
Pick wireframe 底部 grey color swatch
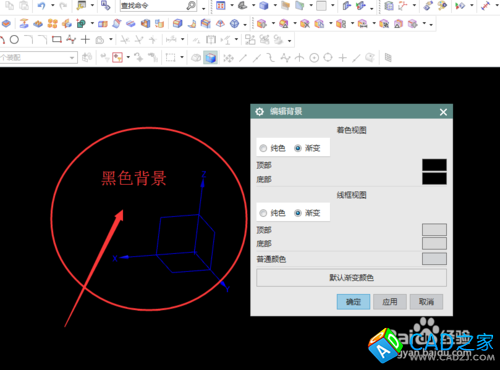pyautogui.click(x=434, y=243)
